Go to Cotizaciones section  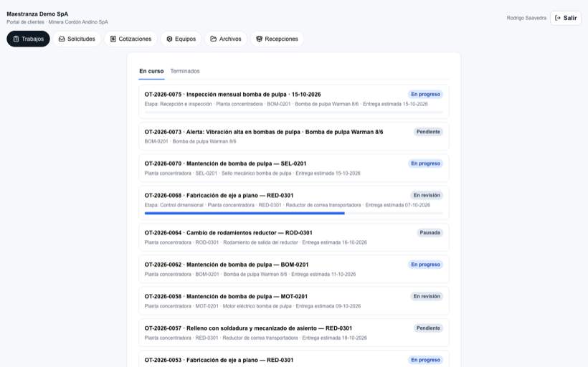tap(131, 39)
